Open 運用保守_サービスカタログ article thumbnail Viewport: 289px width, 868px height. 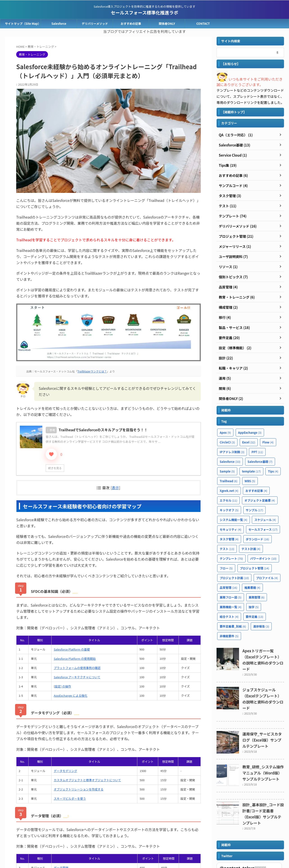(x=228, y=742)
